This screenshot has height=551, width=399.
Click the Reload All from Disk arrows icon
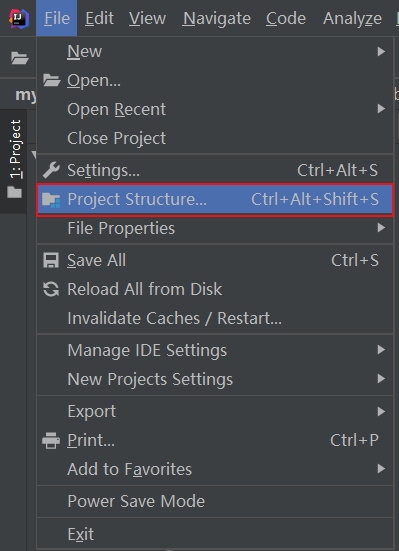tap(51, 290)
